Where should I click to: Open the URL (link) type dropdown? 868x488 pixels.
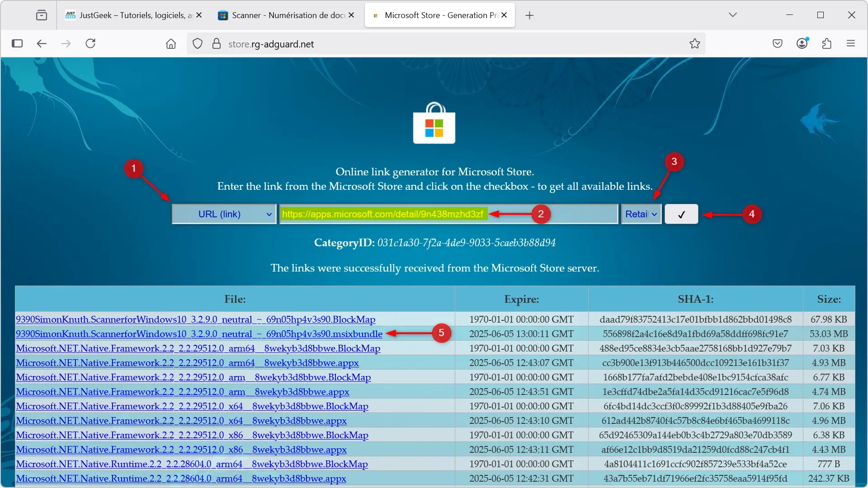coord(224,214)
